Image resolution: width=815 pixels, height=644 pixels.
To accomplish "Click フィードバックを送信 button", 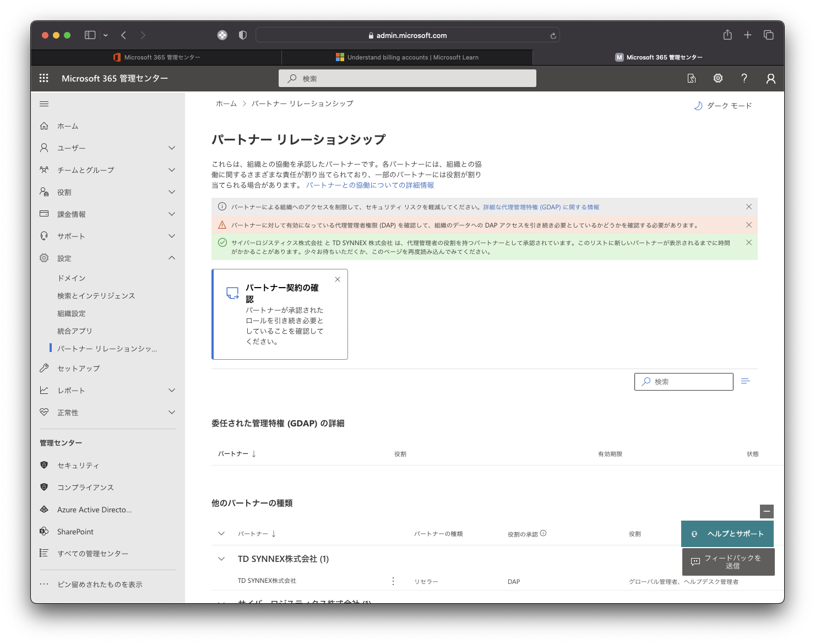I will [729, 562].
